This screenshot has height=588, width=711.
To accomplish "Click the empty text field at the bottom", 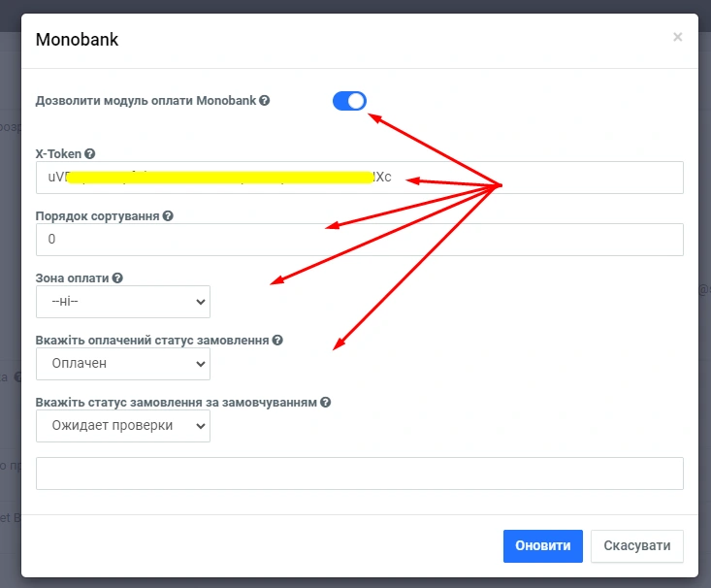I will point(359,474).
